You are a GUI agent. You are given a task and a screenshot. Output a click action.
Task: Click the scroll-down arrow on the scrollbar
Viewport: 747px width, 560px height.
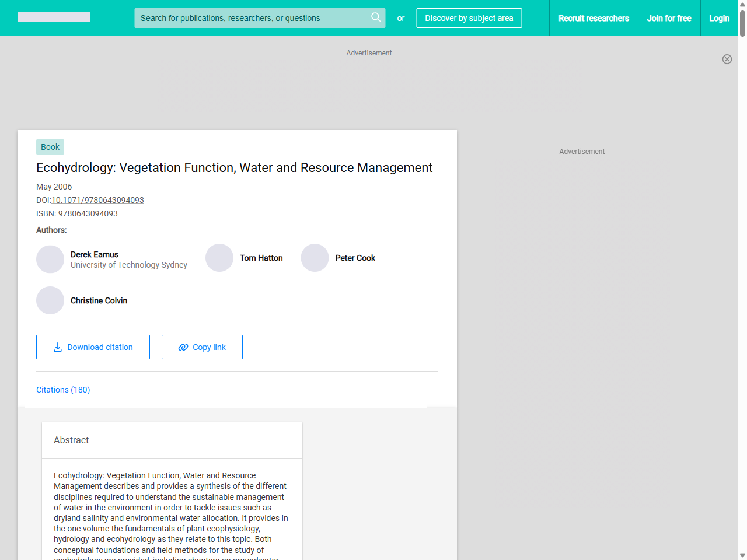pos(742,555)
